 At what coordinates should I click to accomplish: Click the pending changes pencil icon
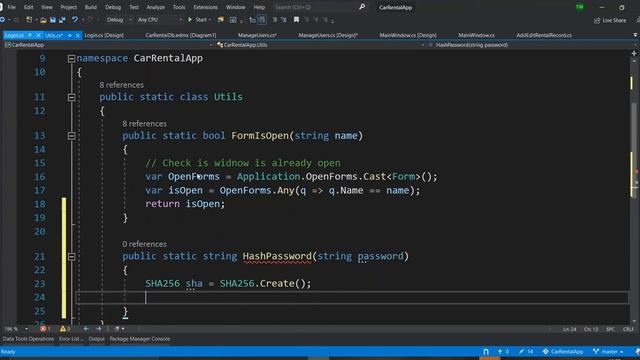click(522, 351)
